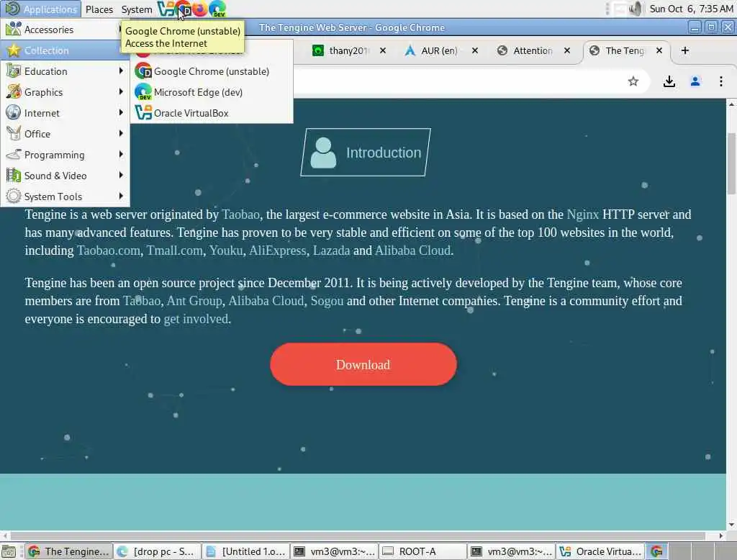Image resolution: width=737 pixels, height=560 pixels.
Task: Switch to the thany201 tab
Action: coord(348,50)
